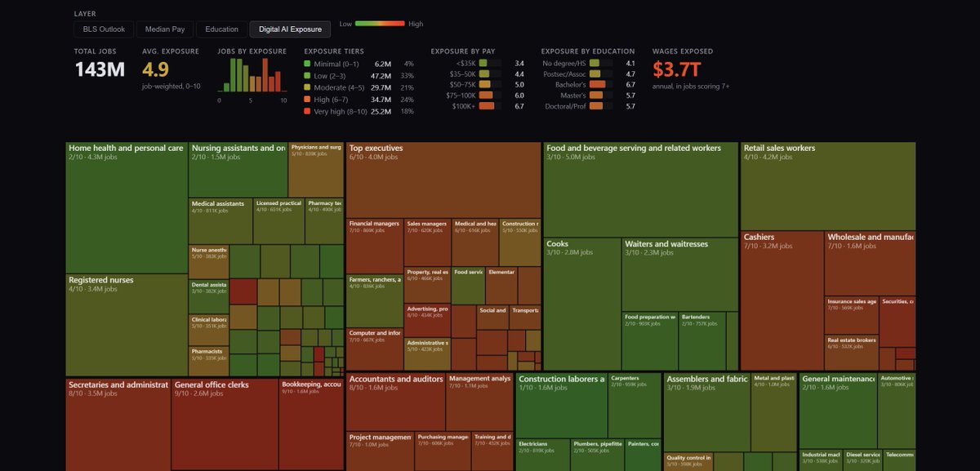
Task: Click the $3.7T wages exposed figure
Action: pos(677,70)
